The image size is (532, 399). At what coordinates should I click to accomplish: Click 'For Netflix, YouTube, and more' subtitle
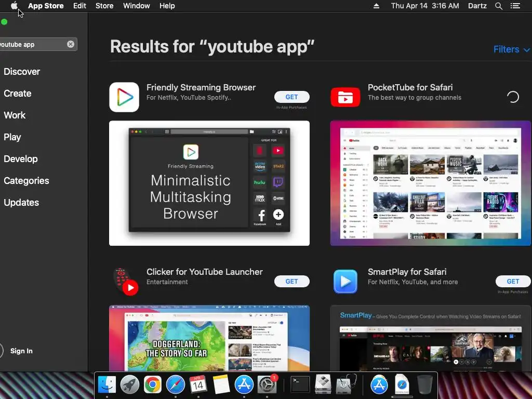click(x=413, y=282)
